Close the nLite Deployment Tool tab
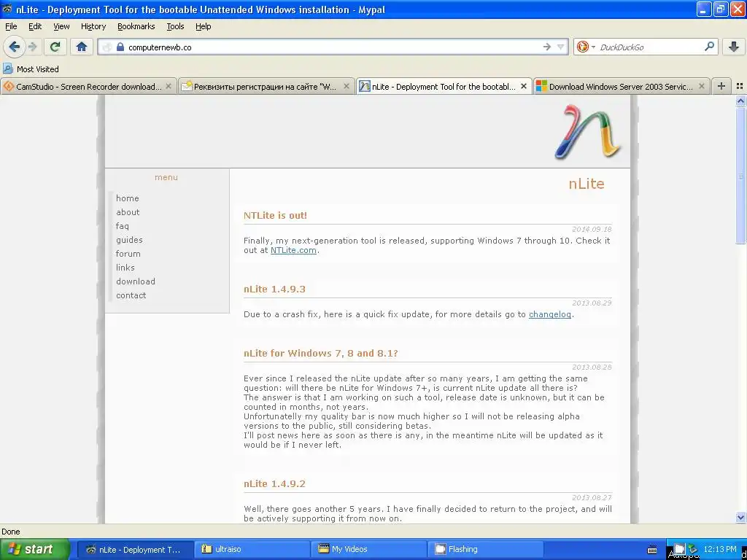This screenshot has width=747, height=560. [x=524, y=86]
